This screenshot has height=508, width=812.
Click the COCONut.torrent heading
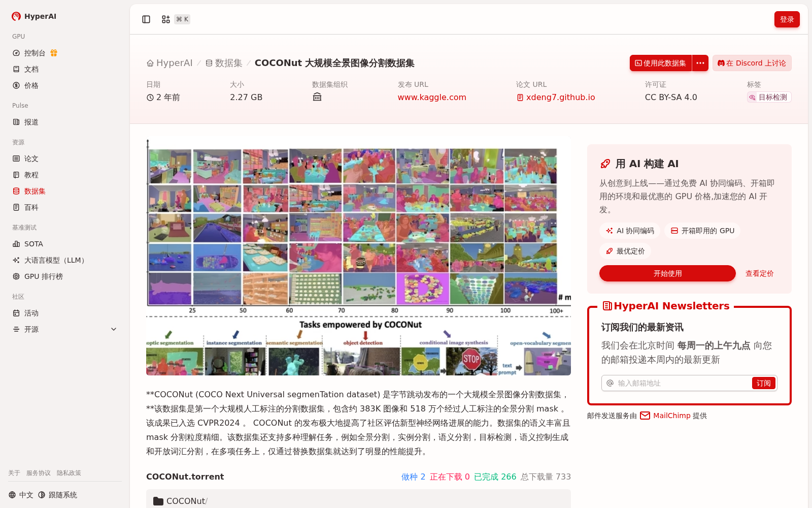(x=185, y=477)
